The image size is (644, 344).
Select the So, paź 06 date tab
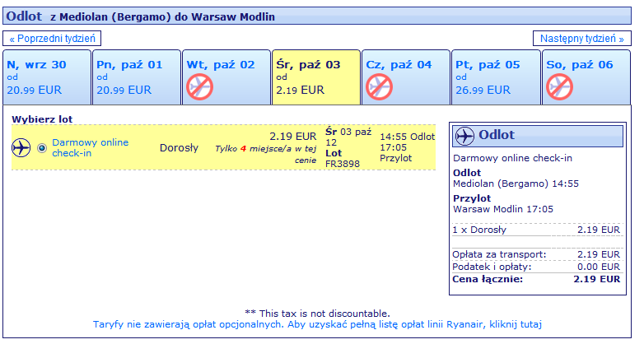pos(586,77)
